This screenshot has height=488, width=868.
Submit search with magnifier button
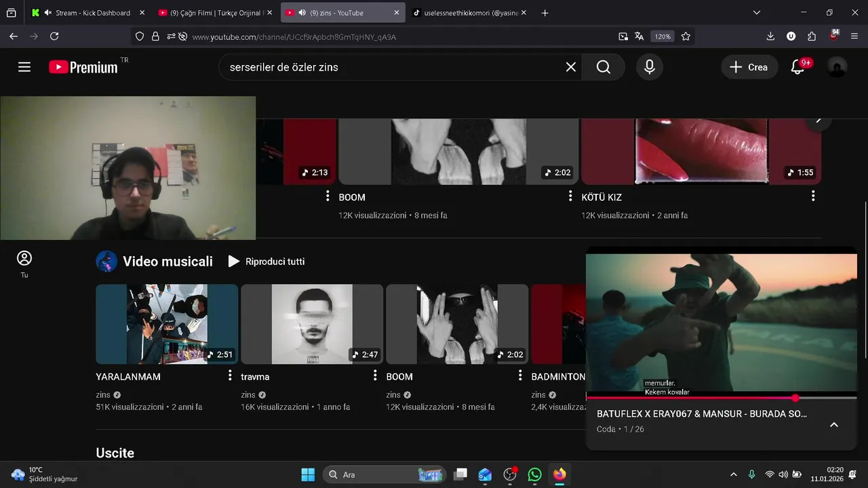[604, 67]
